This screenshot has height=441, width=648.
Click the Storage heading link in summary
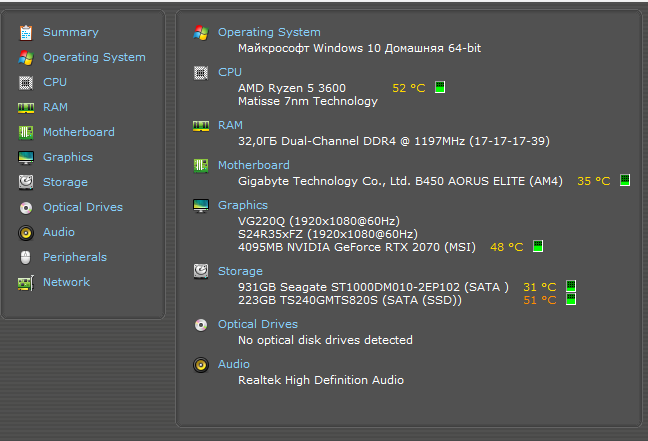(240, 271)
